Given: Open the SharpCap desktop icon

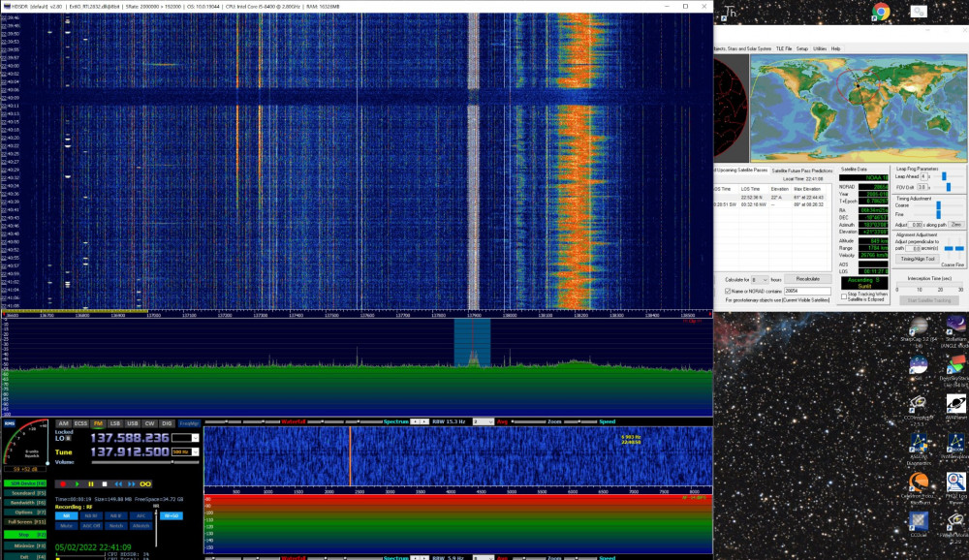Looking at the screenshot, I should pos(919,329).
